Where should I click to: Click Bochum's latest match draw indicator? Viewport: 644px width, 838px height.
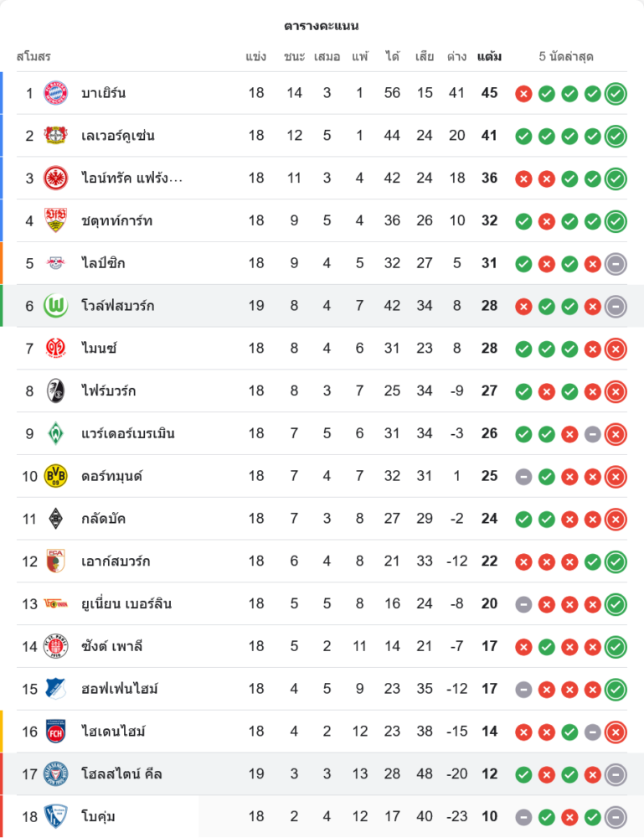(x=616, y=816)
